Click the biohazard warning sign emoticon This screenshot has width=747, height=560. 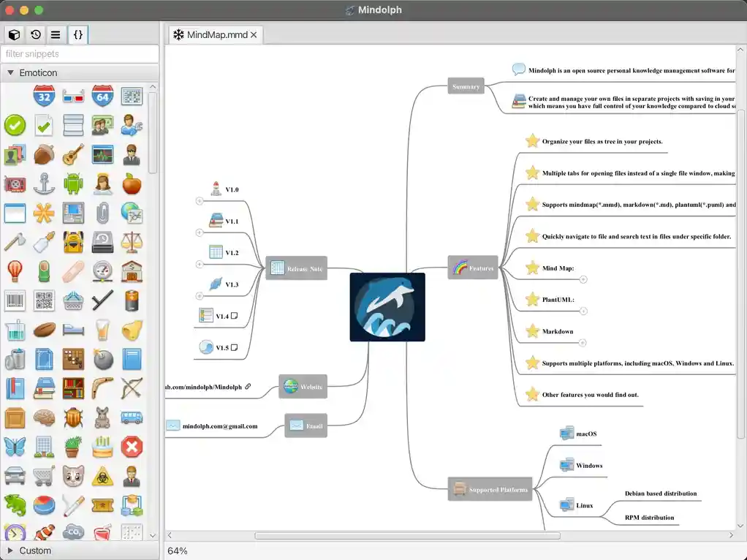(102, 476)
